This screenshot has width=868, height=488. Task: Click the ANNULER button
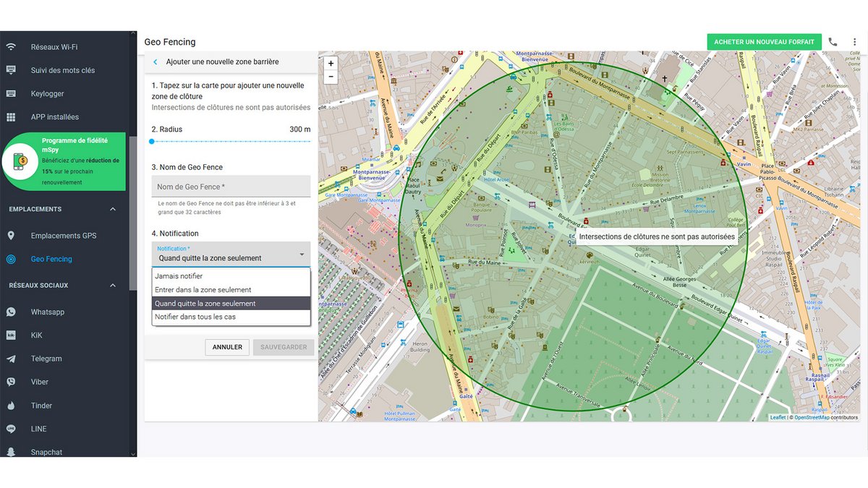click(x=227, y=347)
